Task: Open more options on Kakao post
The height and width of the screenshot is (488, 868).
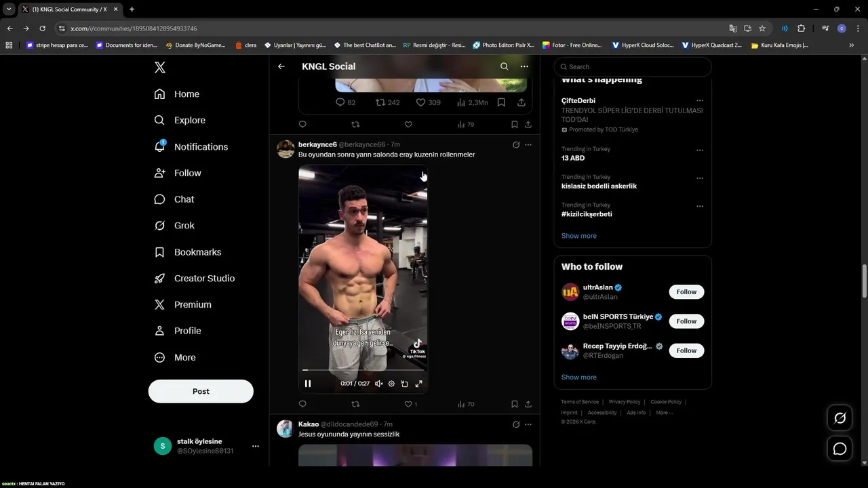Action: click(x=528, y=424)
